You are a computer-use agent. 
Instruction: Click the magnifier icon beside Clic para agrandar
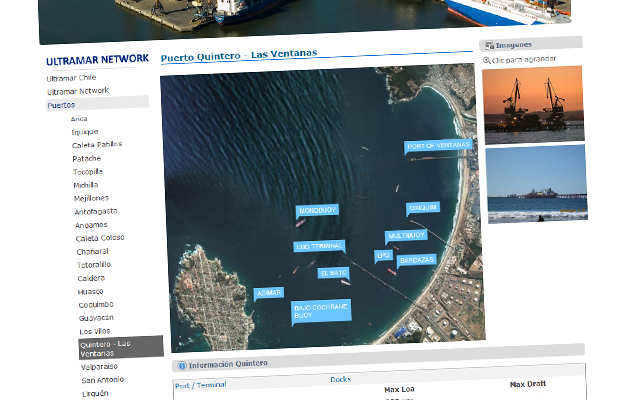pyautogui.click(x=487, y=61)
